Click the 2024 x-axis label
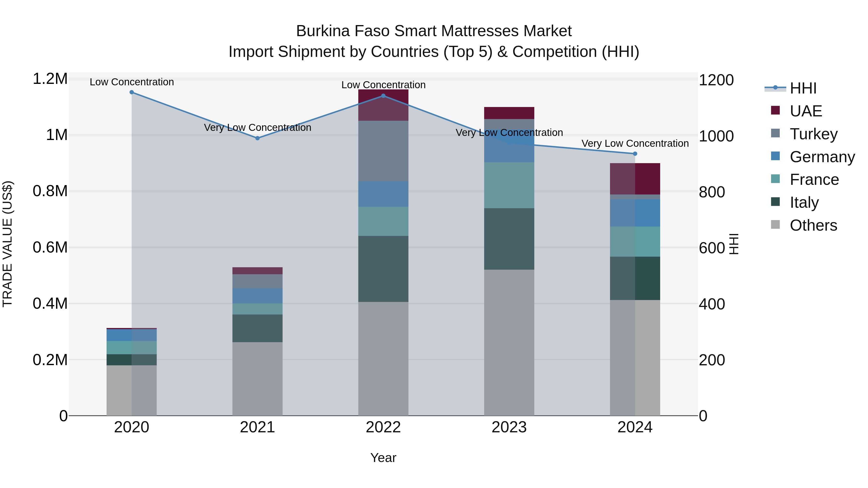The height and width of the screenshot is (488, 868). point(635,427)
